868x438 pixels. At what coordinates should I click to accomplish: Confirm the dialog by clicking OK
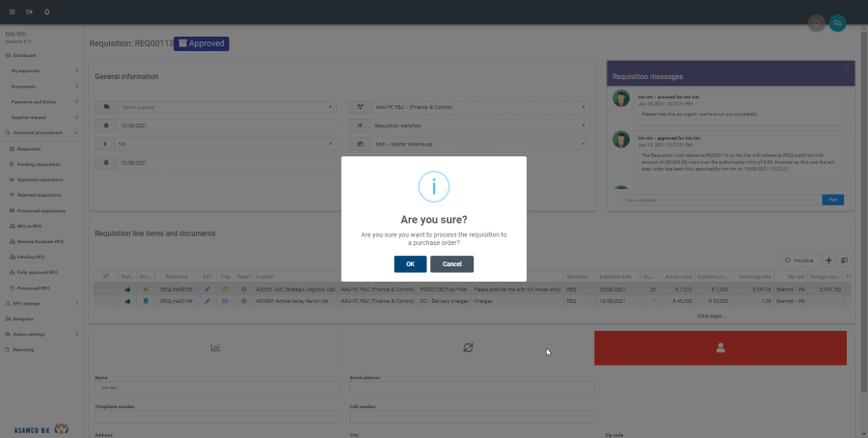coord(410,264)
